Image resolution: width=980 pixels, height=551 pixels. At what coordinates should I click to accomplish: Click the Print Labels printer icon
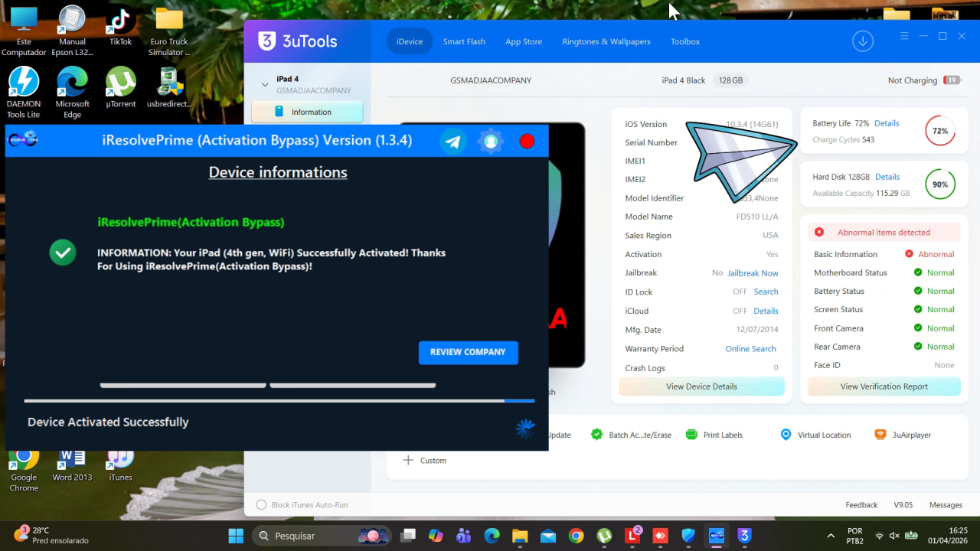[x=691, y=435]
